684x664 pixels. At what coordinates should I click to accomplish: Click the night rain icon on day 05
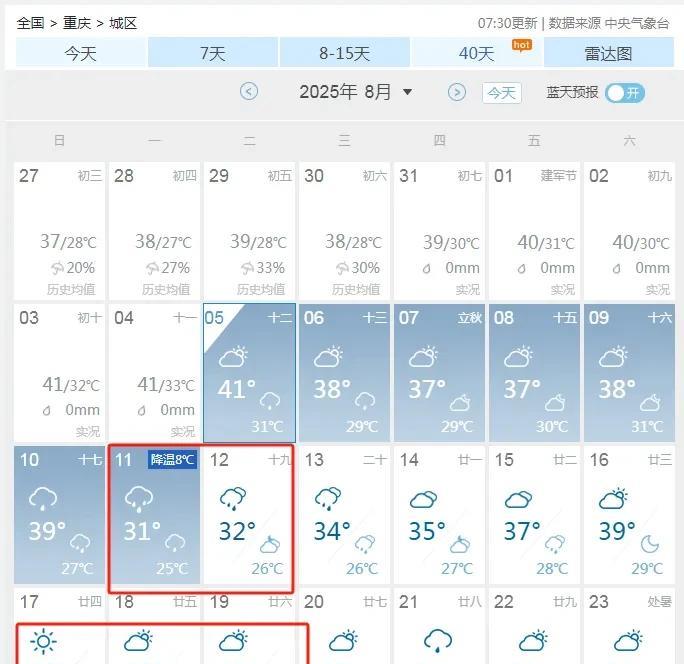270,400
